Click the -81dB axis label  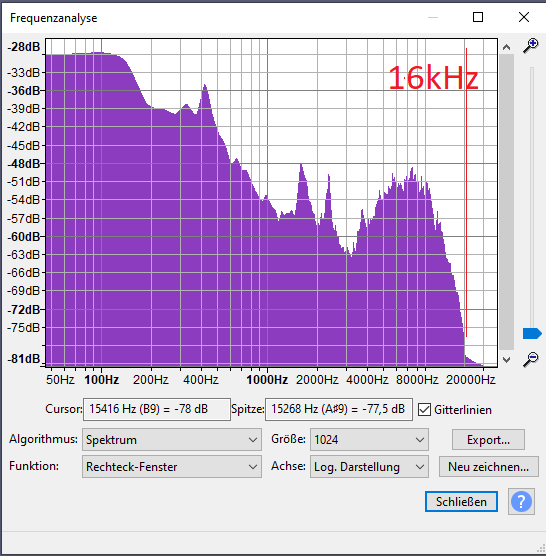click(24, 359)
